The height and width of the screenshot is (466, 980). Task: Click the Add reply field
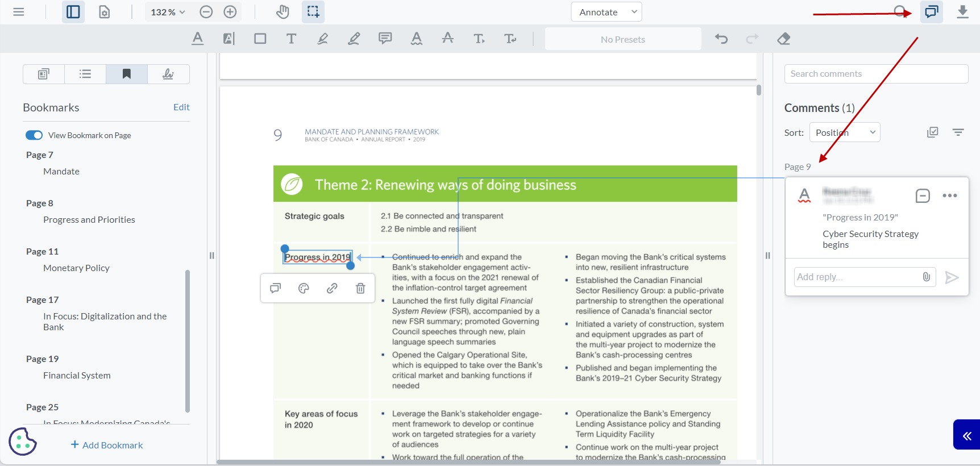[865, 277]
